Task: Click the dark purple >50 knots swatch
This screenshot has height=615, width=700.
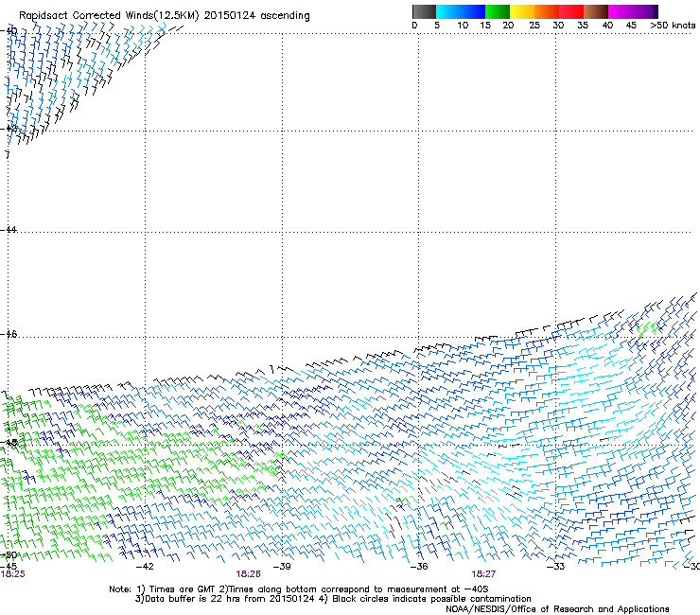Action: [x=656, y=11]
